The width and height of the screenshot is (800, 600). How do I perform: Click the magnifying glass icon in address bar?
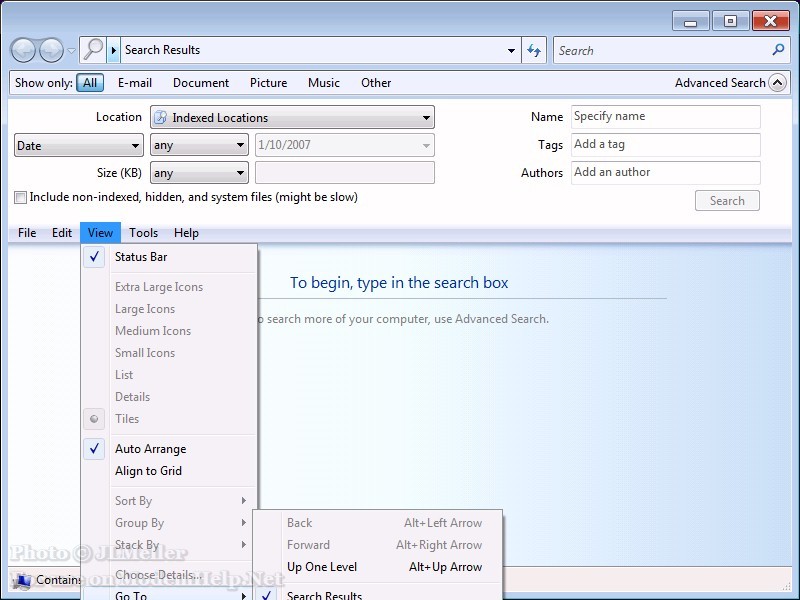tap(93, 50)
